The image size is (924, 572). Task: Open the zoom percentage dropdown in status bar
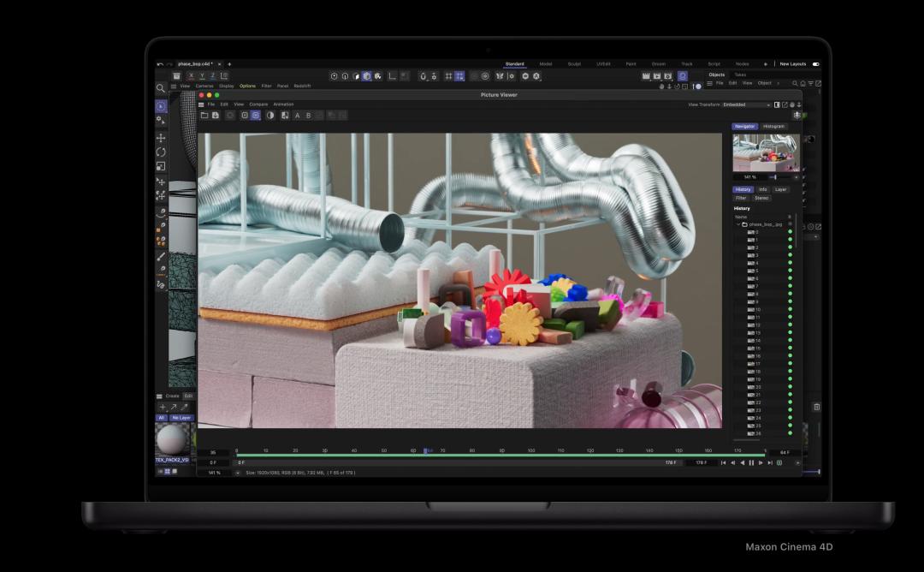[237, 472]
